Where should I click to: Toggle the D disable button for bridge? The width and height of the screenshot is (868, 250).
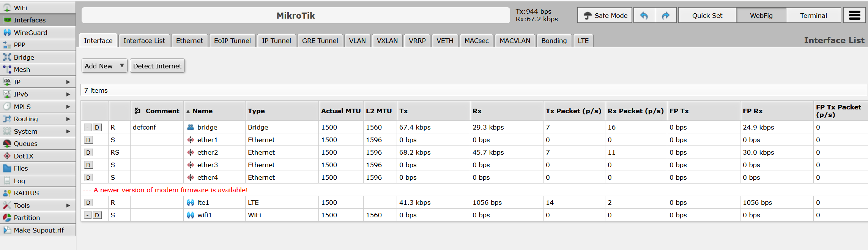pyautogui.click(x=97, y=128)
